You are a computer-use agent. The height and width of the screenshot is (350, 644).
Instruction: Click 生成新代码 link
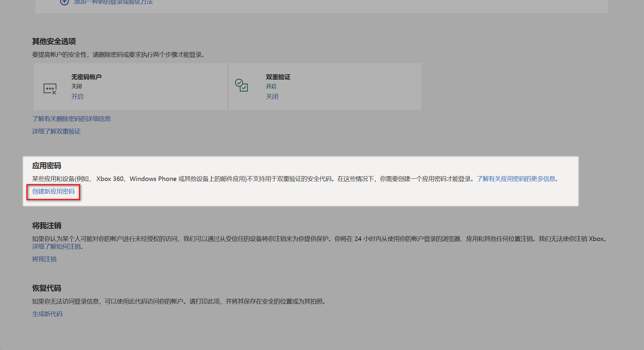tap(47, 314)
